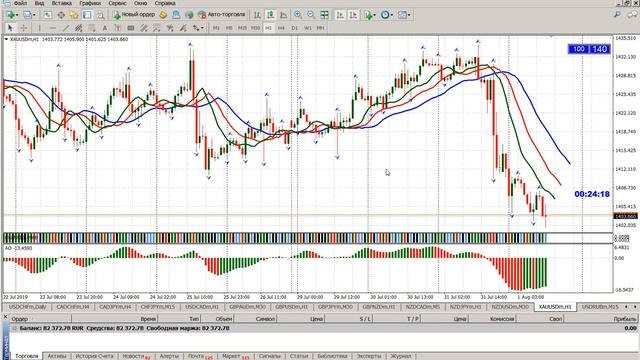This screenshot has height=360, width=640.
Task: Zoom in on the chart
Action: click(298, 15)
